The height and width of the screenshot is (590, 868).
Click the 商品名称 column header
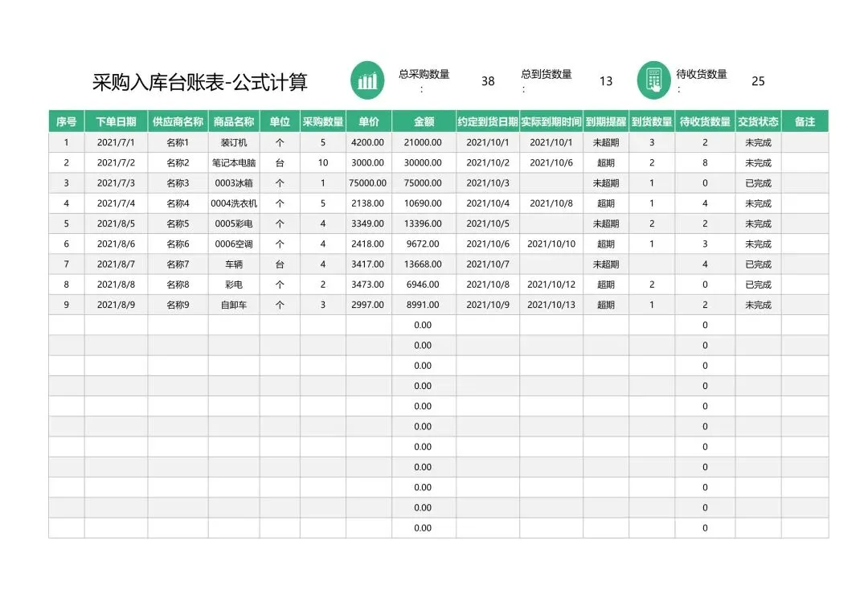[x=234, y=121]
